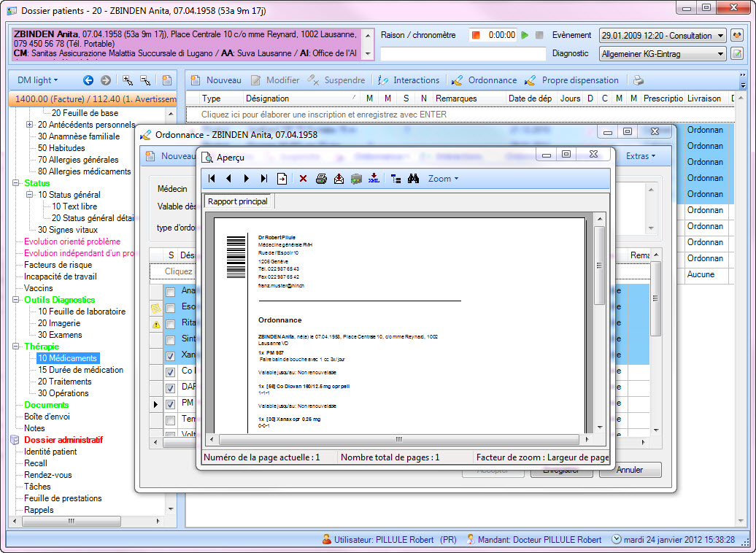Click the blue back arrow in DM light bar
The width and height of the screenshot is (756, 553).
pos(88,80)
